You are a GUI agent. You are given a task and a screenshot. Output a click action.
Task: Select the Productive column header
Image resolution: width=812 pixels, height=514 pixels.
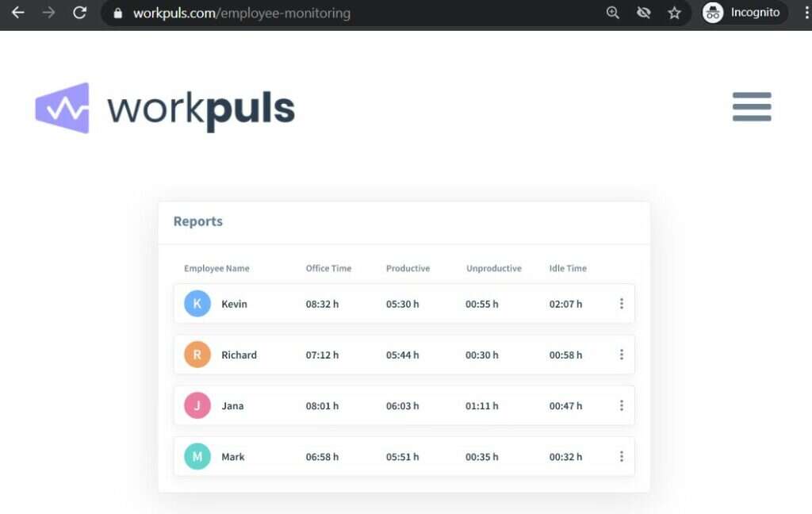click(x=408, y=268)
